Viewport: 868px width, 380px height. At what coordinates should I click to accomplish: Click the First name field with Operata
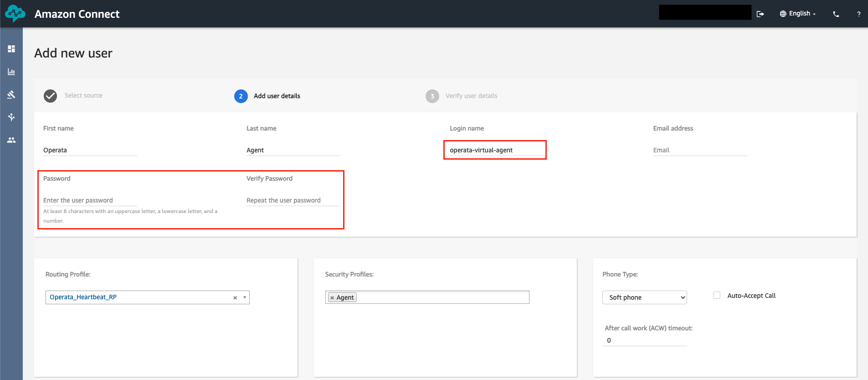[90, 150]
